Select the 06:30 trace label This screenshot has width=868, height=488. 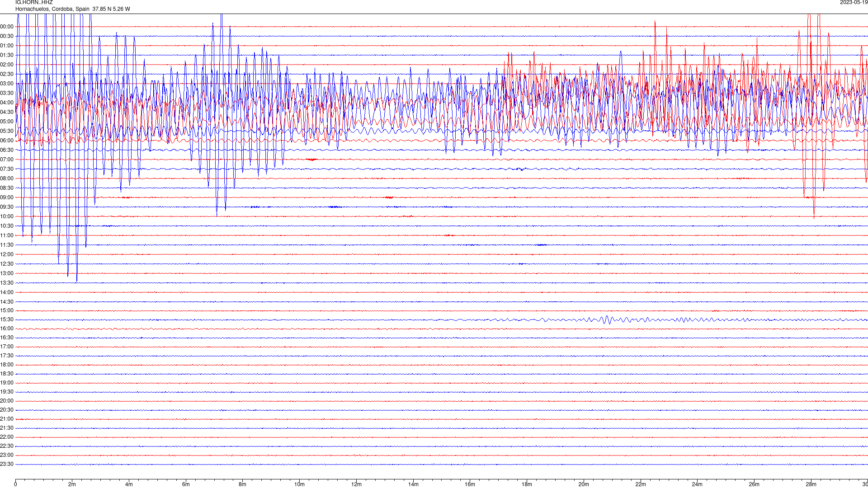coord(7,150)
